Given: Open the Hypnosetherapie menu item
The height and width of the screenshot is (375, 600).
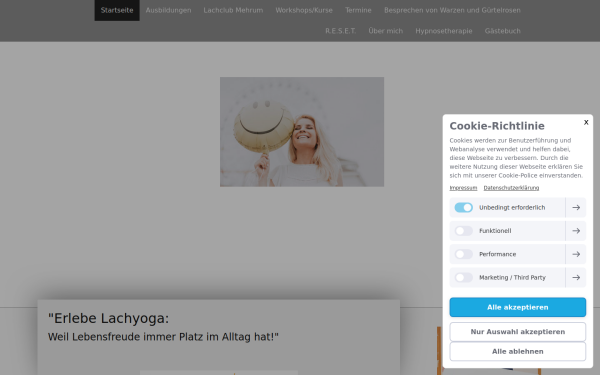Looking at the screenshot, I should pos(443,31).
